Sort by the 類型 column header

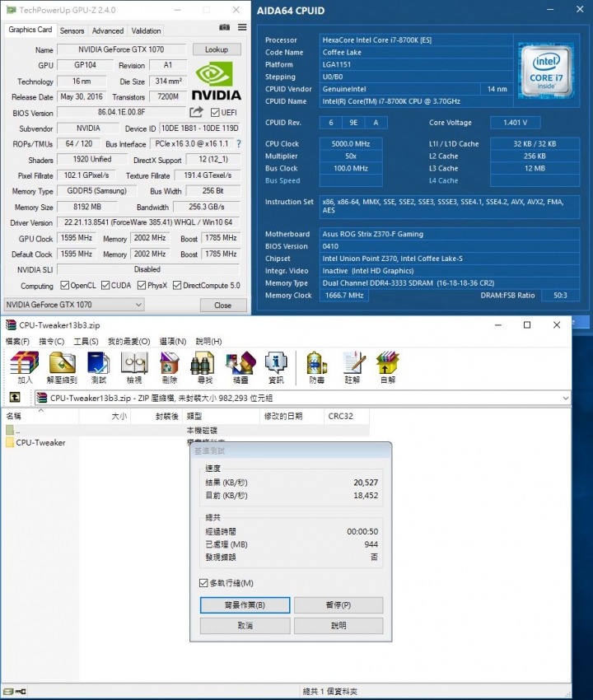[221, 416]
